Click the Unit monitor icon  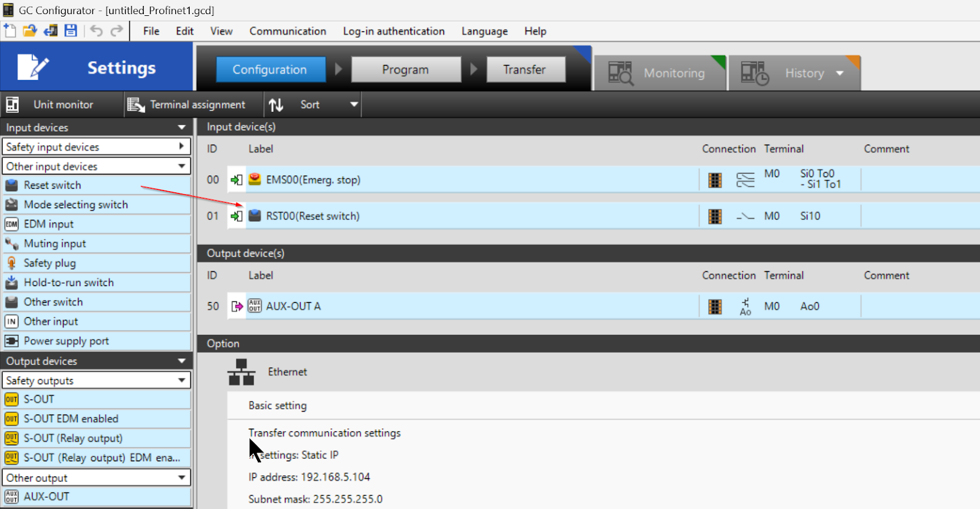click(x=12, y=105)
